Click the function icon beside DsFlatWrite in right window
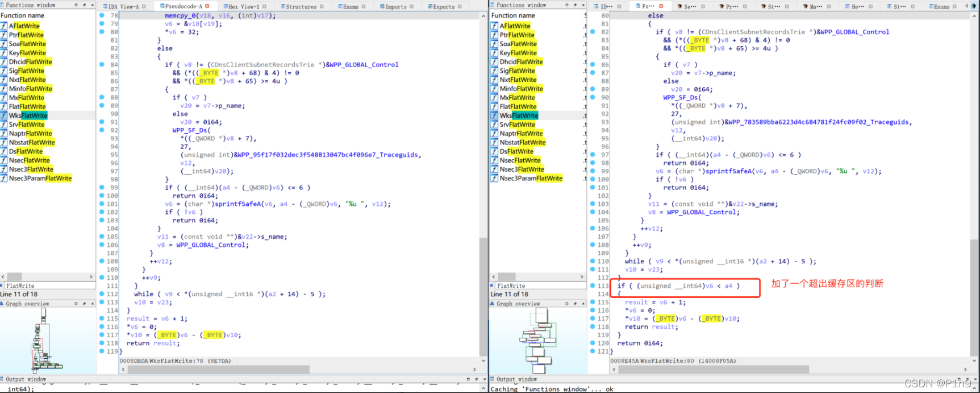980x393 pixels. [x=494, y=152]
